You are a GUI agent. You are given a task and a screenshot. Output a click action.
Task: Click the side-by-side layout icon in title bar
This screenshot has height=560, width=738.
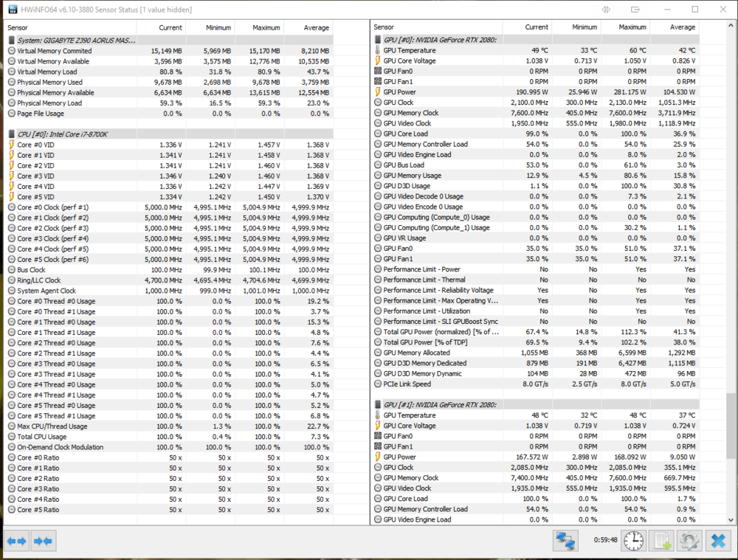pos(636,9)
